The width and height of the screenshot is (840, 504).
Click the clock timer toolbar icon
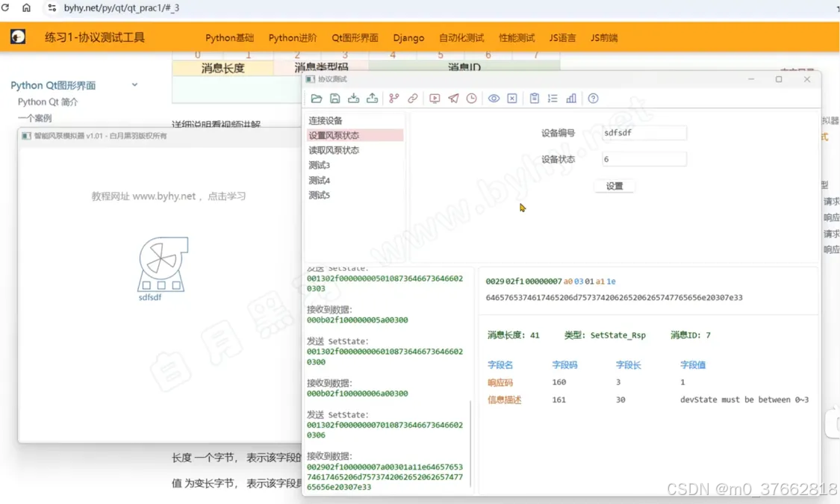click(x=472, y=99)
